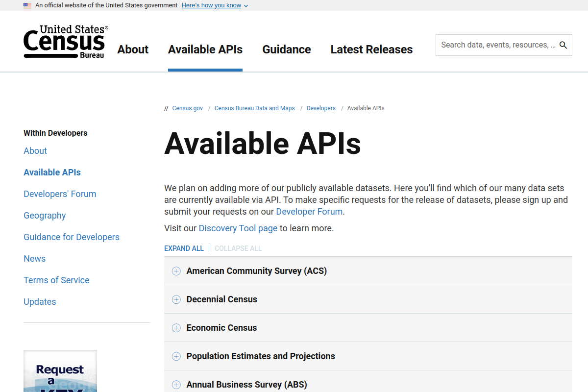
Task: Click EXPAND ALL above the list
Action: [x=184, y=248]
